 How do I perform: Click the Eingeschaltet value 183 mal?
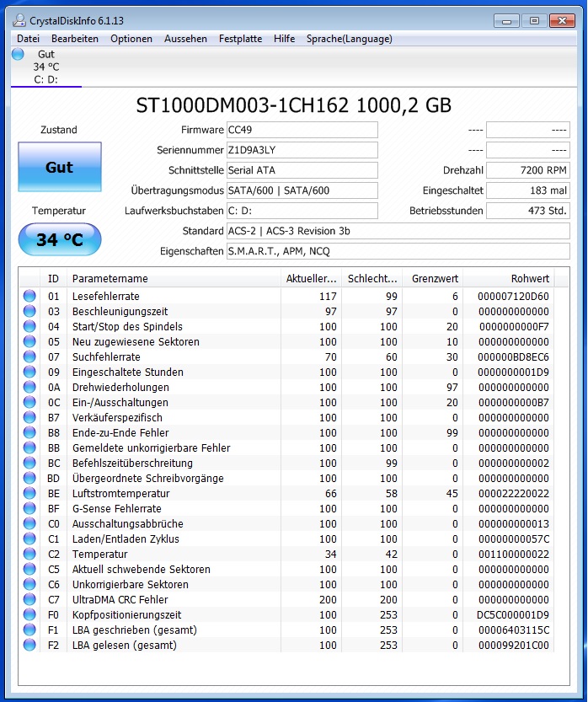click(528, 190)
